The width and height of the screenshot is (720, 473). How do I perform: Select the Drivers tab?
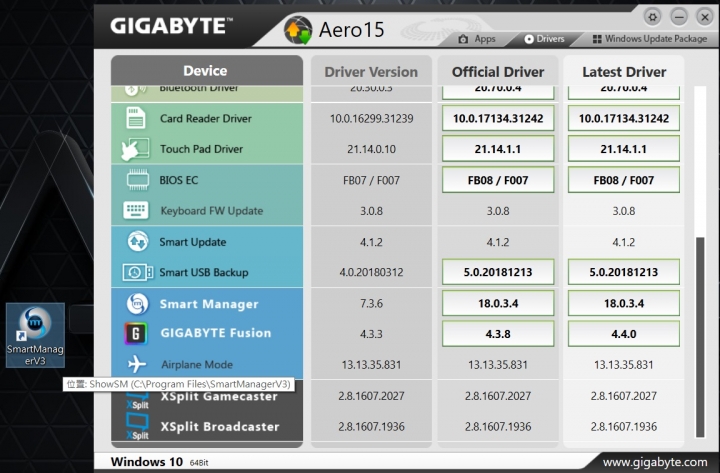tap(545, 39)
